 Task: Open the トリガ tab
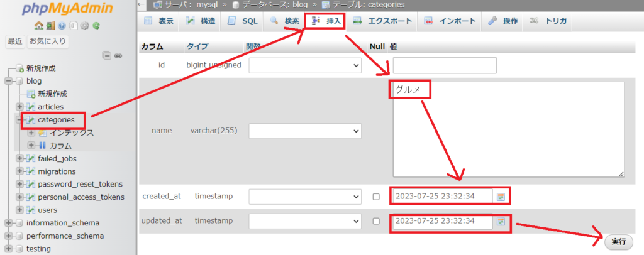[x=548, y=21]
